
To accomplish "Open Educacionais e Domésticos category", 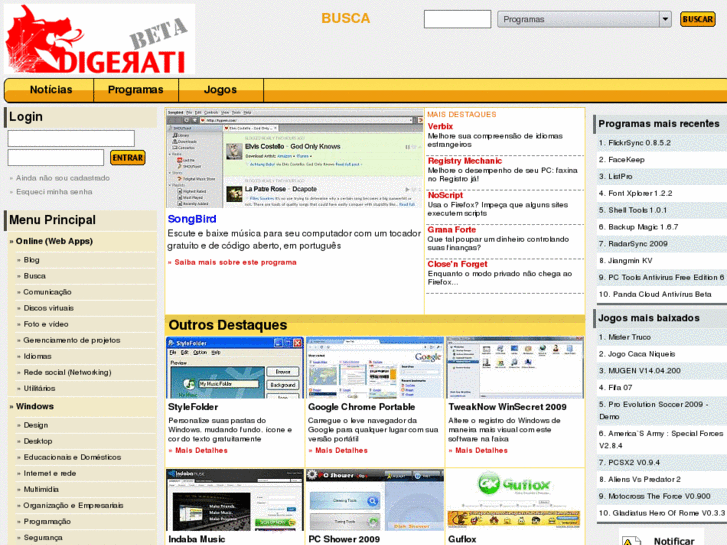I will (x=72, y=457).
